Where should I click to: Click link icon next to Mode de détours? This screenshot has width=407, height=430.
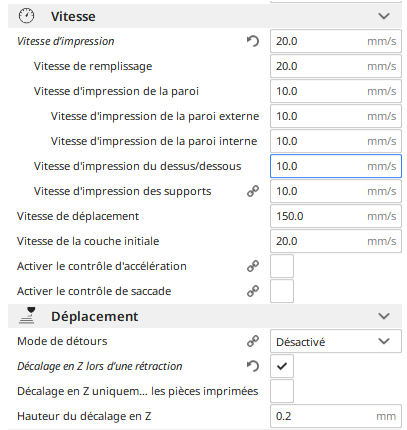pos(253,341)
